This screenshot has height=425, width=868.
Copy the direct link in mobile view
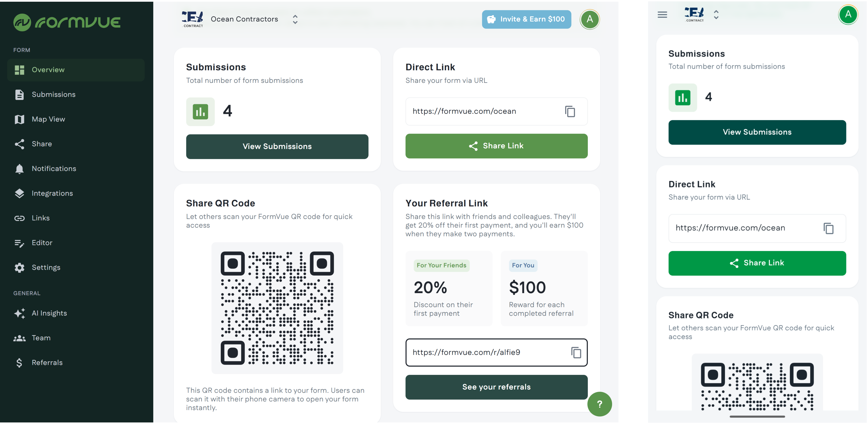tap(829, 228)
